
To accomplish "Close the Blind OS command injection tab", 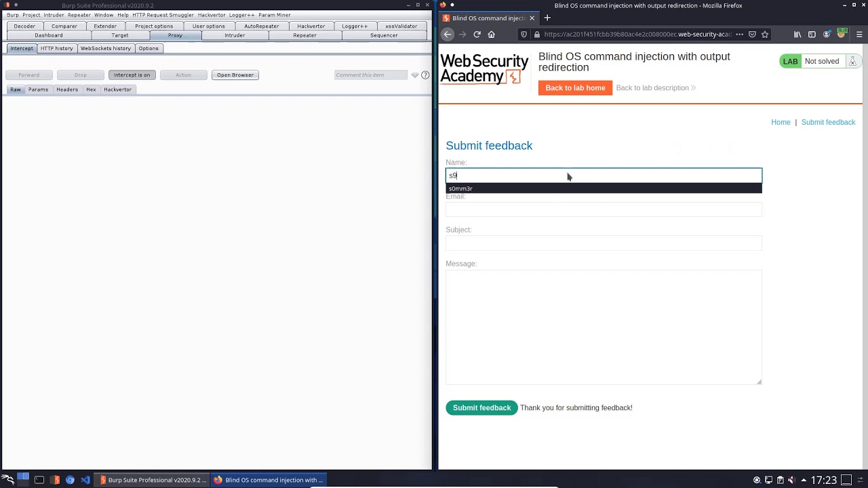I will pos(532,18).
